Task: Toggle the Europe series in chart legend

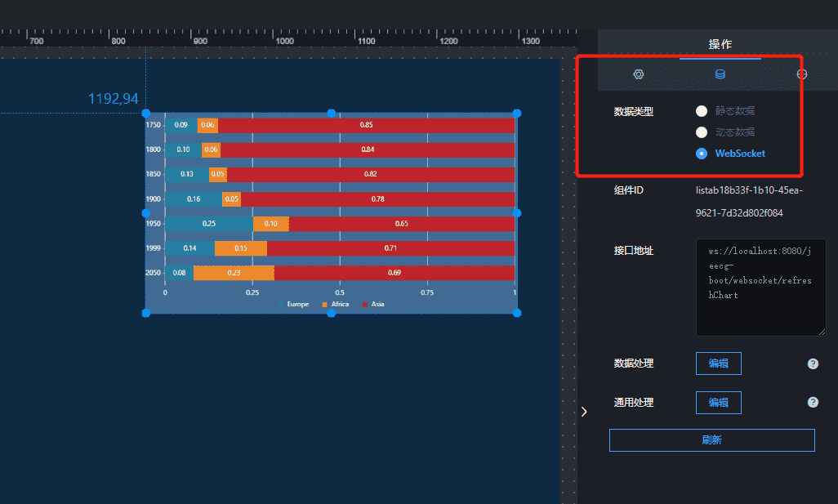Action: coord(292,305)
